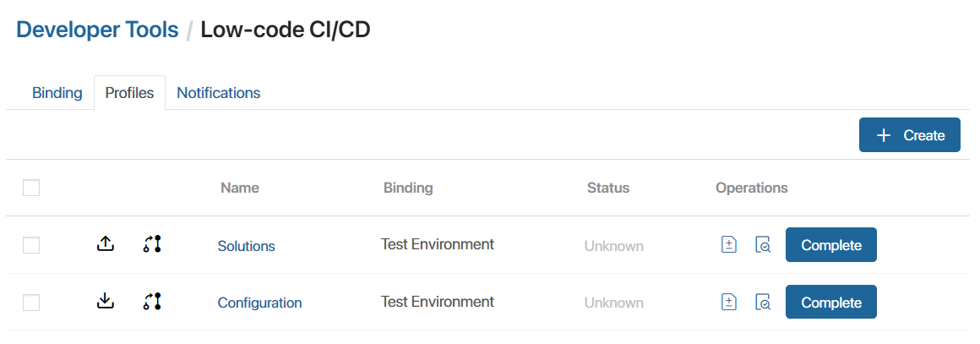
Task: Open the Solutions profile link
Action: click(x=246, y=247)
